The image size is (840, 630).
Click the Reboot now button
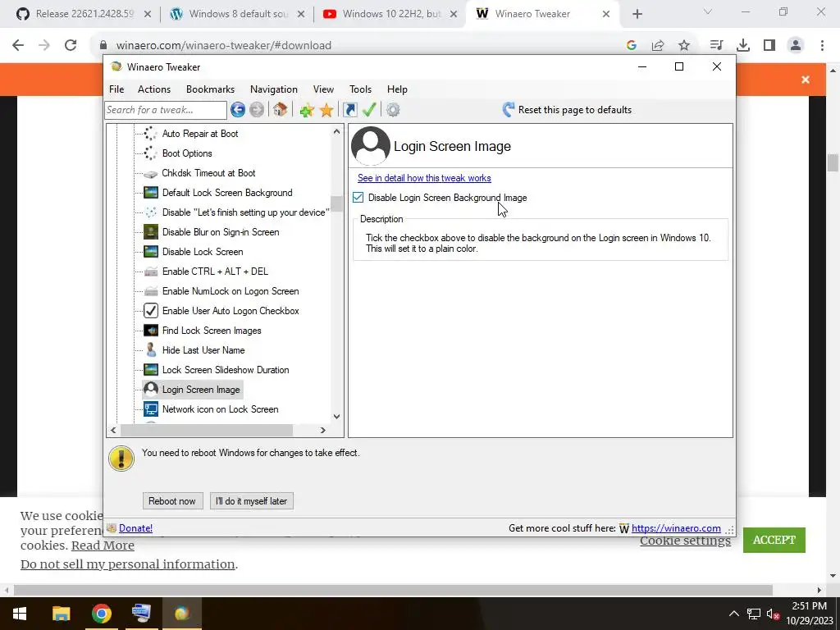click(x=172, y=501)
